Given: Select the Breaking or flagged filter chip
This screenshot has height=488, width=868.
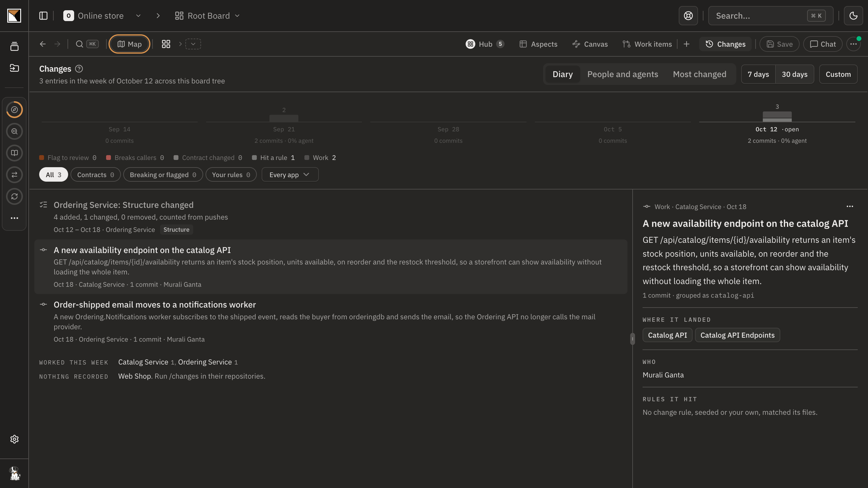Looking at the screenshot, I should click(x=163, y=175).
